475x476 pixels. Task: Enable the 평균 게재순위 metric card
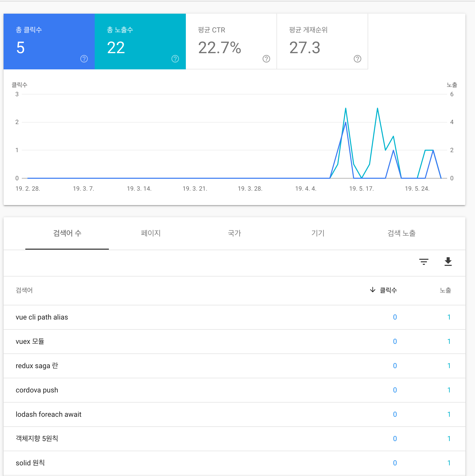322,42
